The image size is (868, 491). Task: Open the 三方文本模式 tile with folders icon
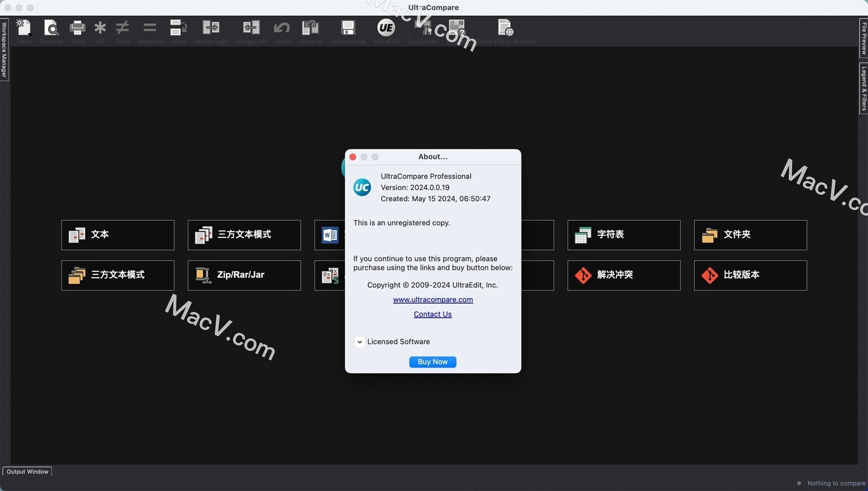pyautogui.click(x=118, y=275)
